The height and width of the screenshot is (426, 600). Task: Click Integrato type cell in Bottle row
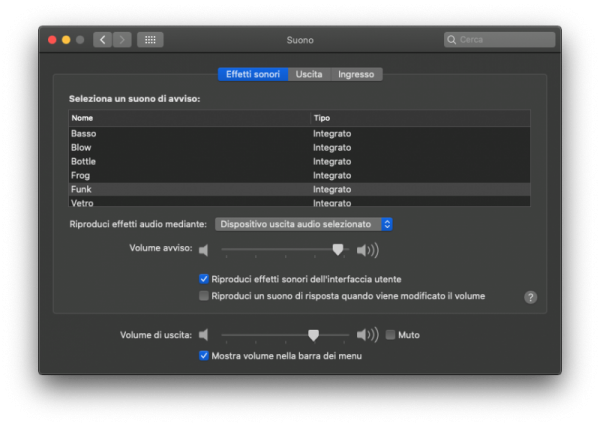click(x=332, y=162)
